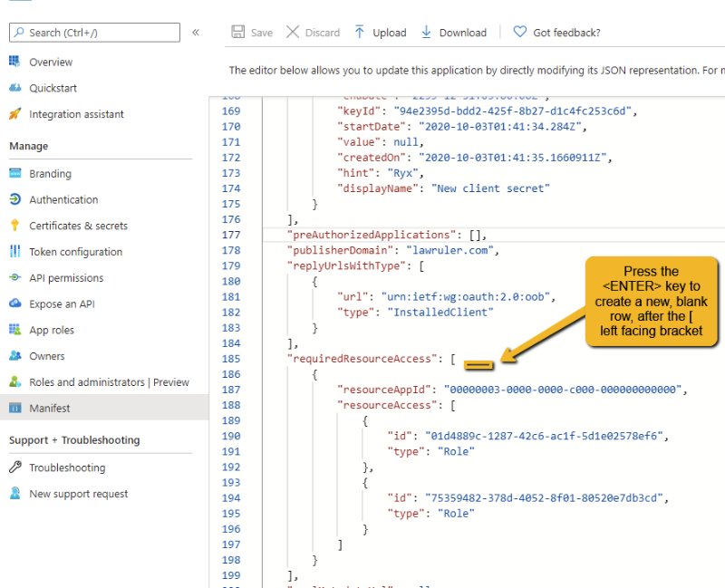Screen dimensions: 725x588
Task: Open Integration assistant page
Action: (76, 114)
